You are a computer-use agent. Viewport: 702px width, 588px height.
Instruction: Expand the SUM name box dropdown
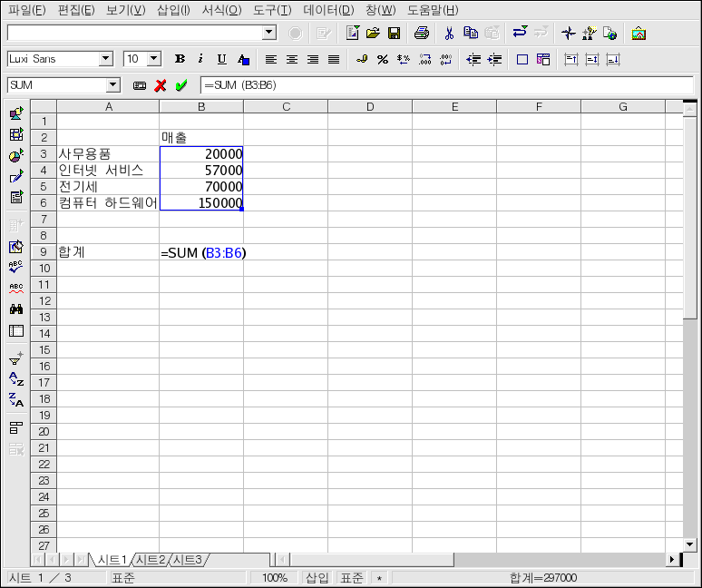click(113, 85)
